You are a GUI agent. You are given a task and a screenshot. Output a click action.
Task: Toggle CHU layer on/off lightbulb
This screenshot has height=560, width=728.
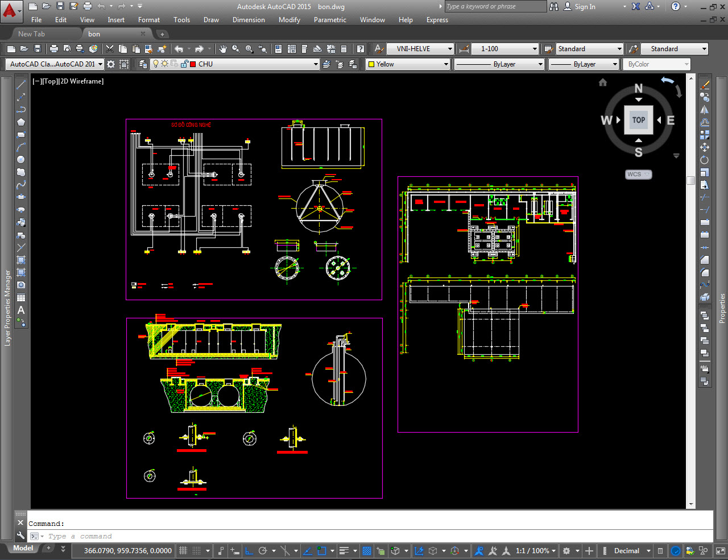156,64
